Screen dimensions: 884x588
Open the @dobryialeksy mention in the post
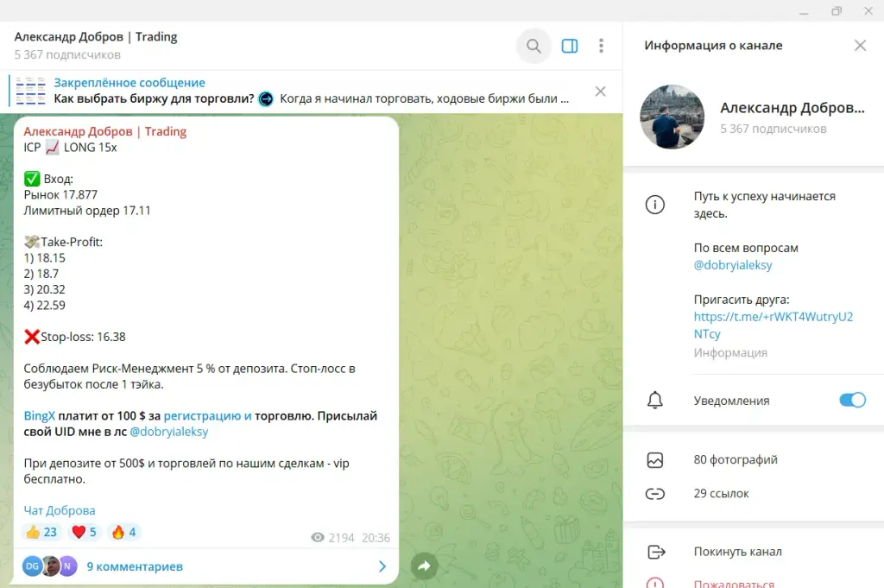[168, 432]
